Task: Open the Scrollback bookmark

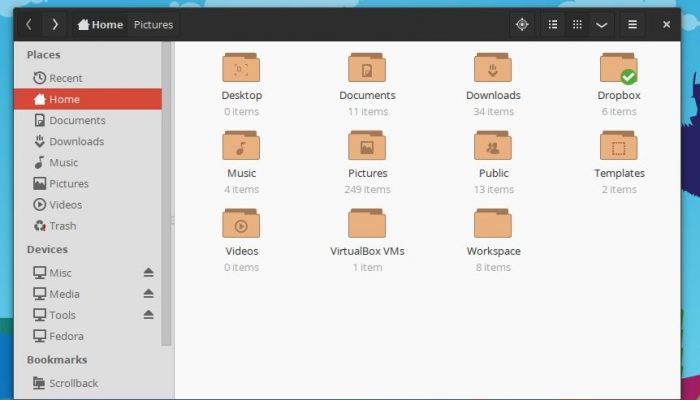Action: [x=88, y=383]
